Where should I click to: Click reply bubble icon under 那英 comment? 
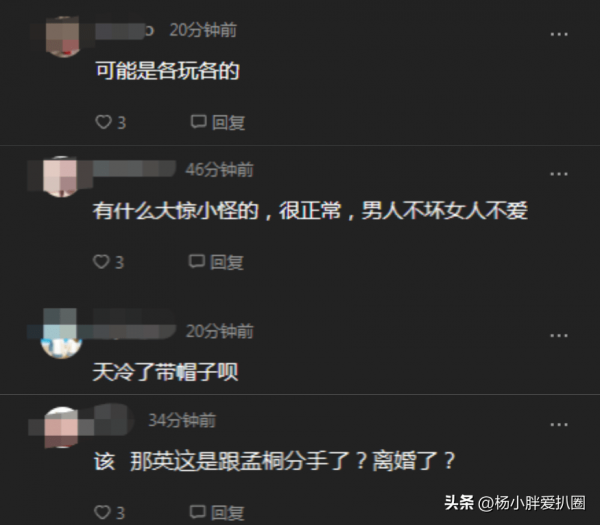coord(197,512)
